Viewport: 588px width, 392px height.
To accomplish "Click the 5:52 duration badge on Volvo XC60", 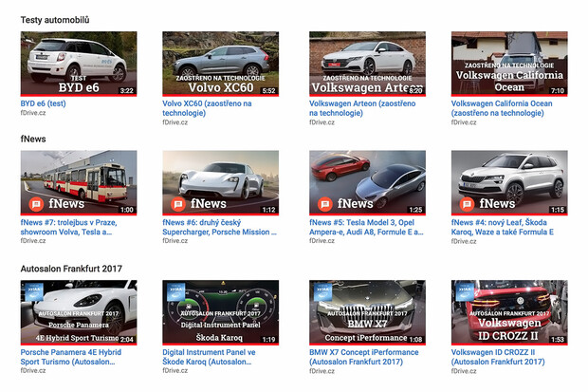I will [268, 90].
